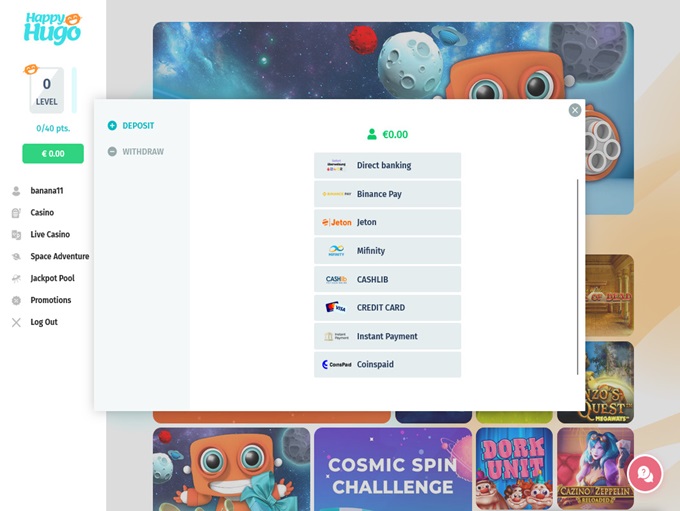Open the Dork Unit game thumbnail
680x511 pixels.
point(514,468)
